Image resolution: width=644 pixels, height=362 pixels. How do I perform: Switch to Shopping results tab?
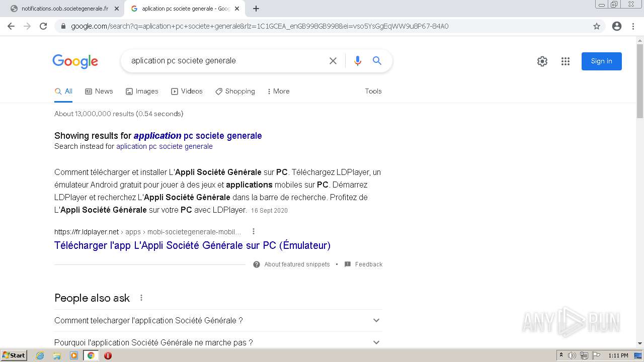click(235, 92)
